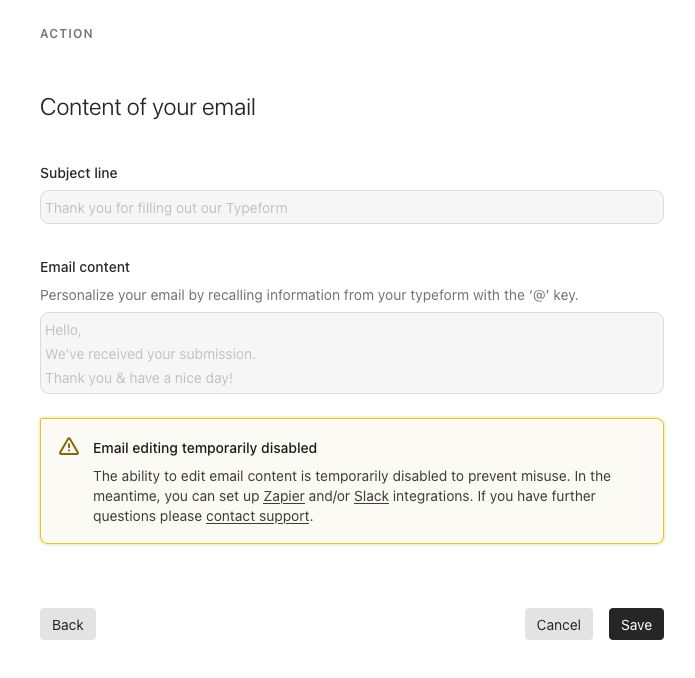695x678 pixels.
Task: Click the "Thank you for filling out" placeholder
Action: tap(166, 208)
